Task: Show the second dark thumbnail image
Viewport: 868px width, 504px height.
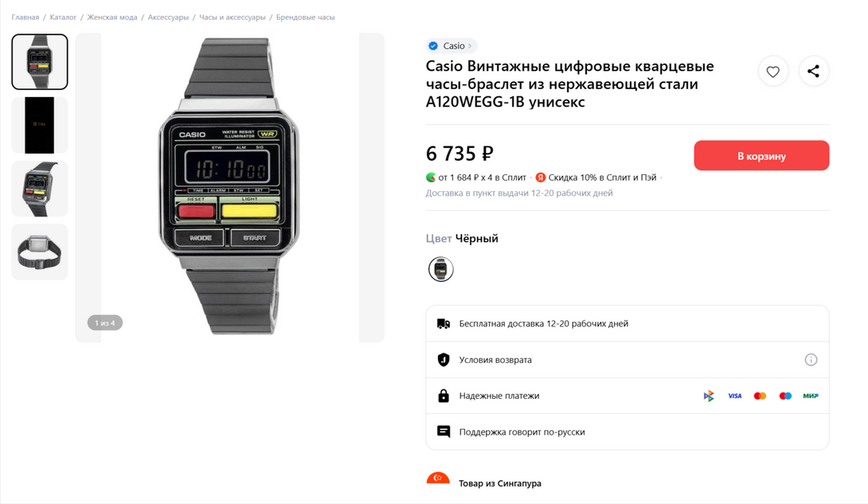Action: [40, 125]
